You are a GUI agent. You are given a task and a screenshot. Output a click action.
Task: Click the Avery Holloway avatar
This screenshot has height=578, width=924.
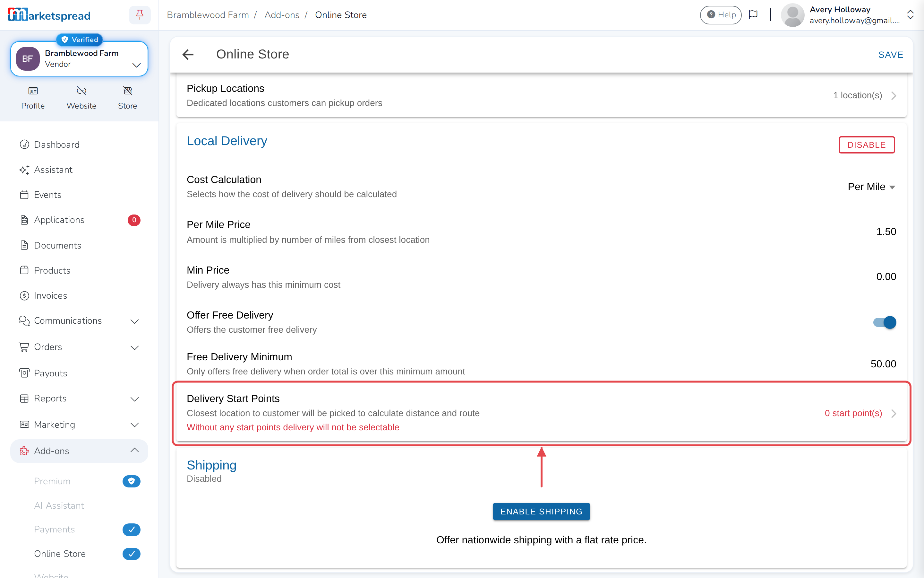tap(792, 15)
